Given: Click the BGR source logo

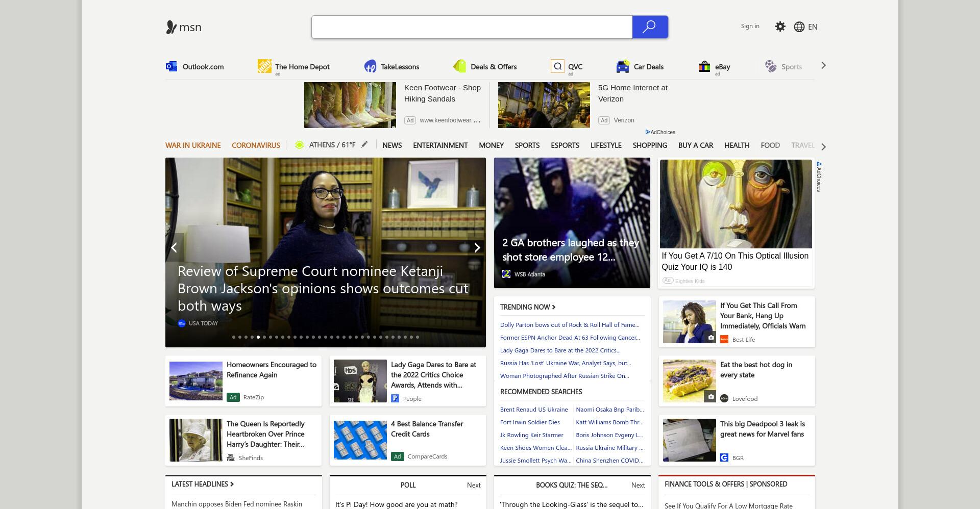Looking at the screenshot, I should coord(724,457).
